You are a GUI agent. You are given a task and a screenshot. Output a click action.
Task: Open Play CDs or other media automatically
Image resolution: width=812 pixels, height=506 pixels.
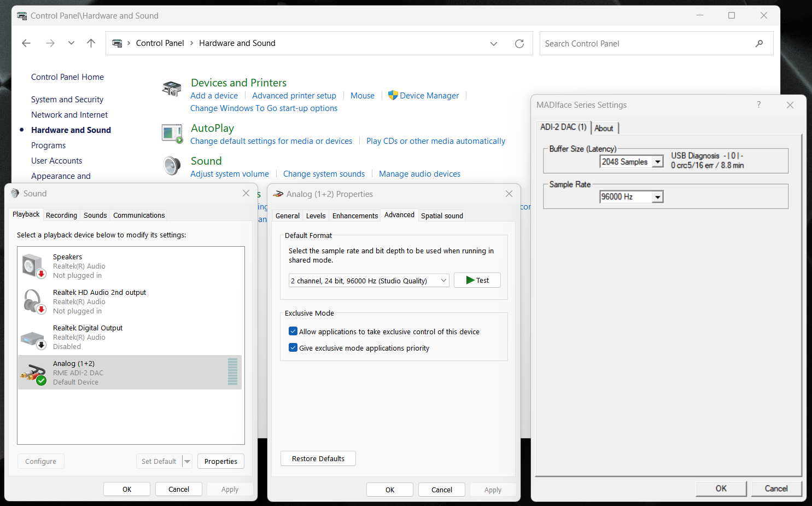[436, 141]
